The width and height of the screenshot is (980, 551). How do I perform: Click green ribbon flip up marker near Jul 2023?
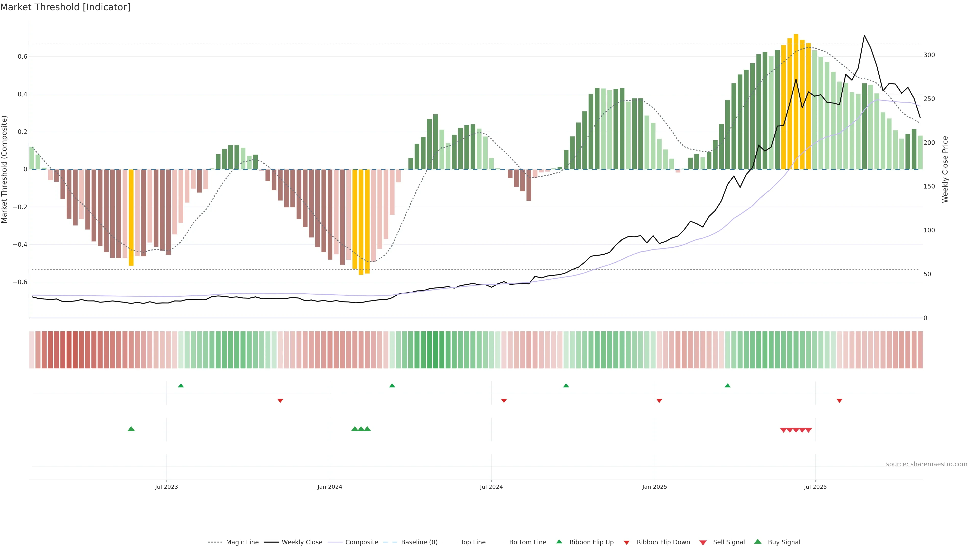(181, 386)
